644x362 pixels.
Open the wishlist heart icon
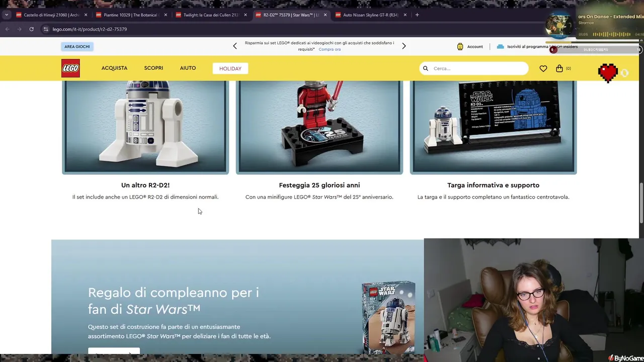543,68
